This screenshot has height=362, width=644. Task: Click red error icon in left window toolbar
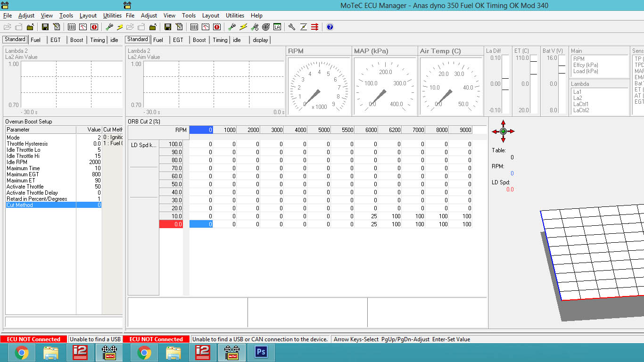(94, 27)
